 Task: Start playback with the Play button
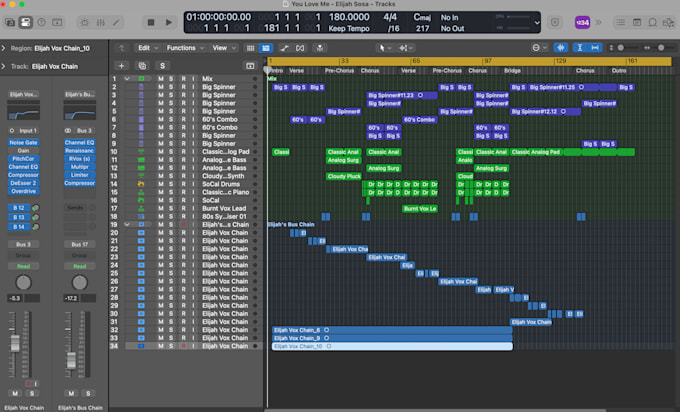point(169,22)
